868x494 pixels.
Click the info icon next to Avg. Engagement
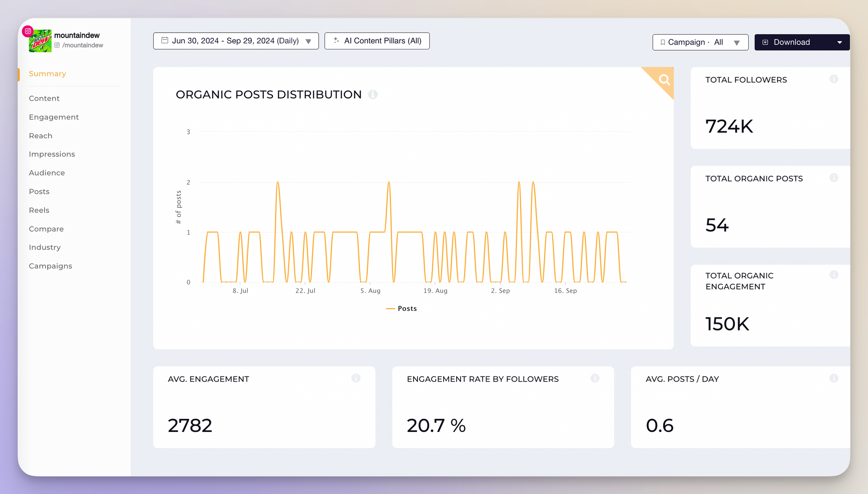(x=355, y=378)
